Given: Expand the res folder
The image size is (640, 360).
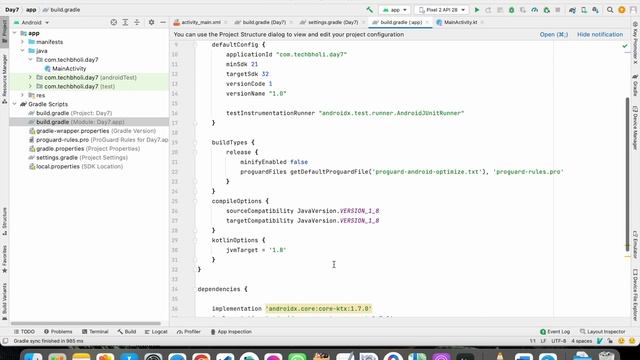Looking at the screenshot, I should pyautogui.click(x=23, y=95).
